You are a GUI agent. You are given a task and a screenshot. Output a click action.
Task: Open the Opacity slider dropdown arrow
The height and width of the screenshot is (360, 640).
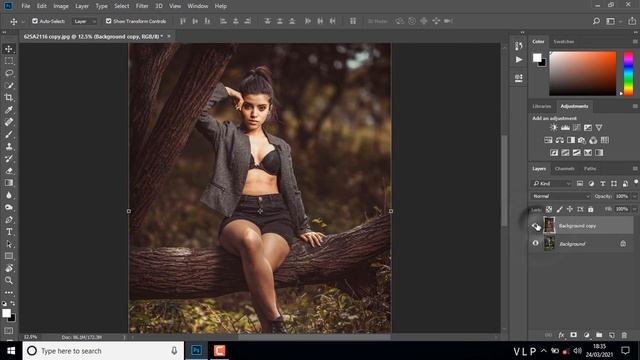(635, 196)
